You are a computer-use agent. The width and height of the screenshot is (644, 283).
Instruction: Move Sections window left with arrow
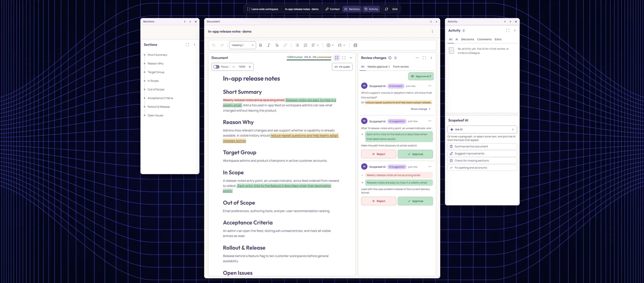(185, 21)
